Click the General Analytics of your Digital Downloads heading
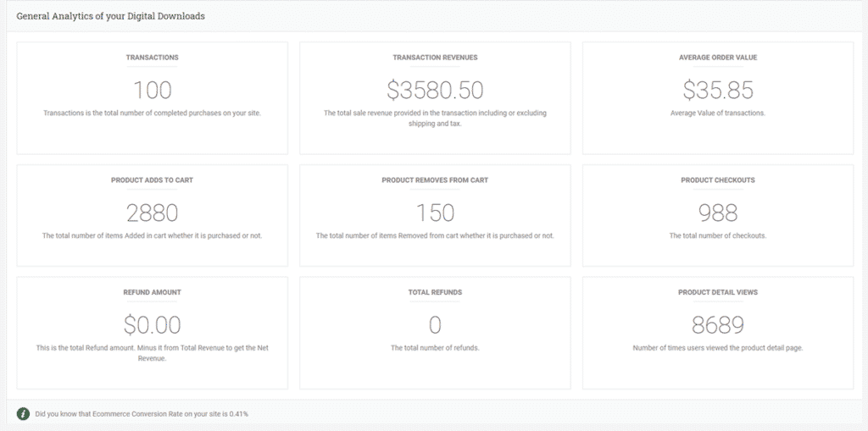 click(111, 16)
